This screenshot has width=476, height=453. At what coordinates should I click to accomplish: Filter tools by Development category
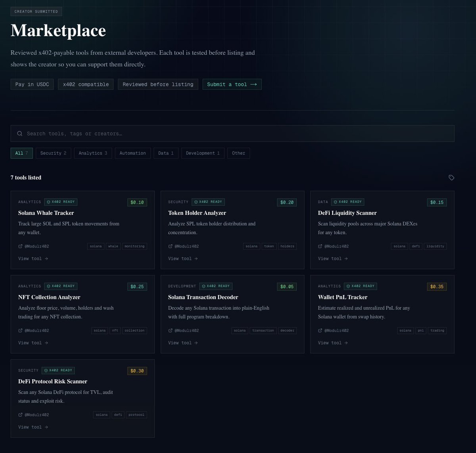click(x=203, y=153)
